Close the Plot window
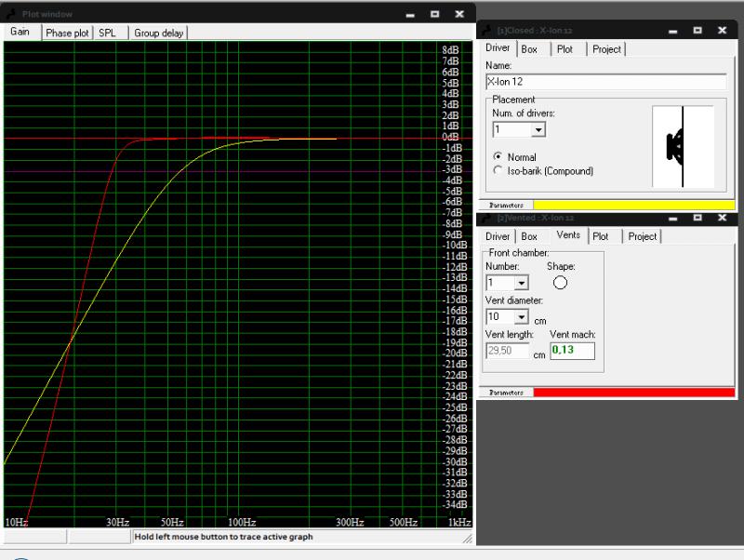This screenshot has height=560, width=744. (459, 14)
